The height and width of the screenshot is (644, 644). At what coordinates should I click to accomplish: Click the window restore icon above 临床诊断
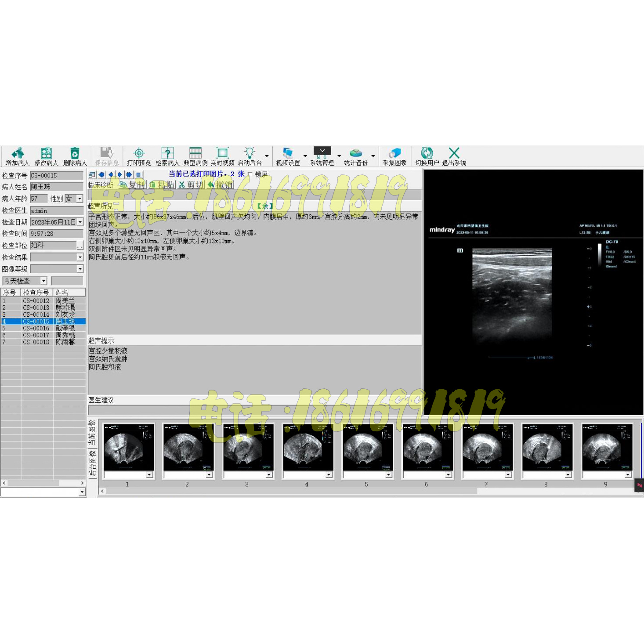click(92, 175)
